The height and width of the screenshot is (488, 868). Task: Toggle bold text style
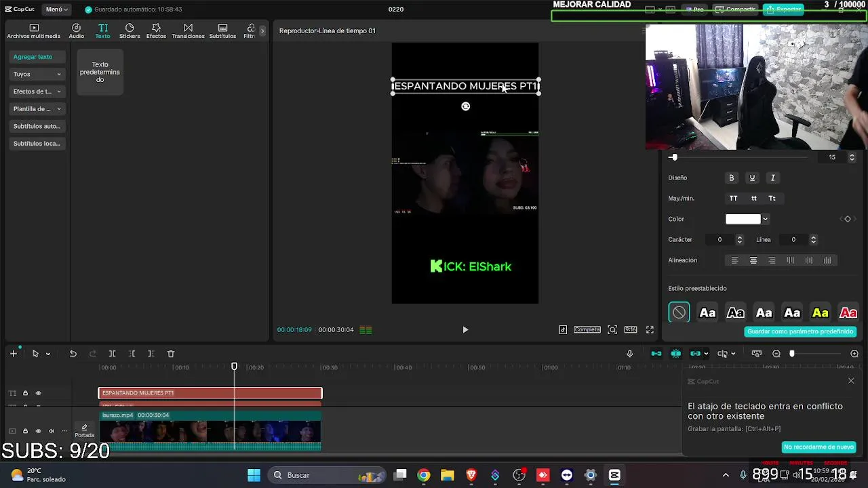tap(732, 178)
